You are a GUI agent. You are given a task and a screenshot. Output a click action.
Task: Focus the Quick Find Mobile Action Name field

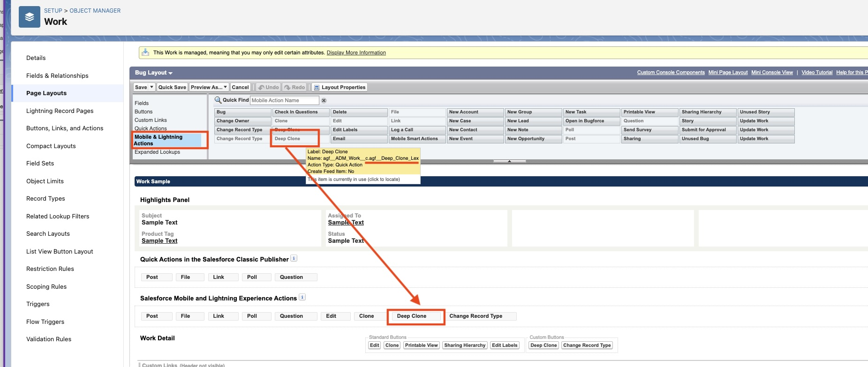pos(285,100)
